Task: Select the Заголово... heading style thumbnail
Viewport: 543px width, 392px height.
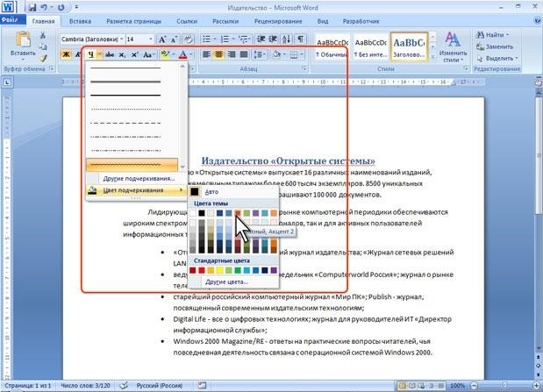Action: click(409, 46)
